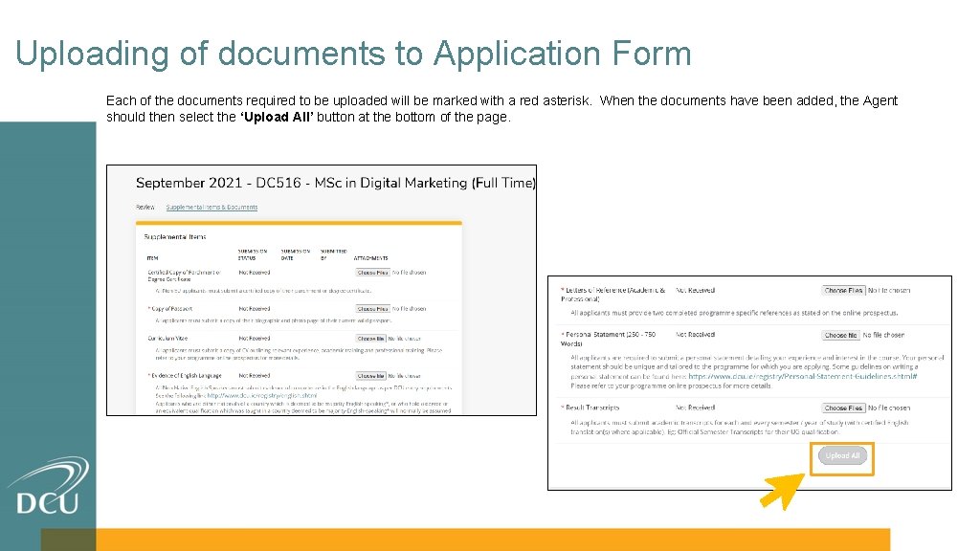The width and height of the screenshot is (980, 551).
Task: Click 'Not Received' status for Curriculum Vitae
Action: pyautogui.click(x=255, y=338)
